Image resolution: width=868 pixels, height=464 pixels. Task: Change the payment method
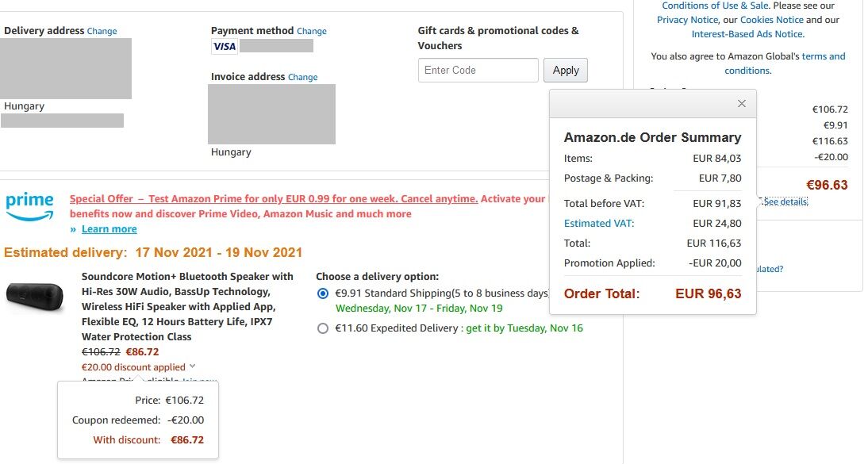(312, 31)
